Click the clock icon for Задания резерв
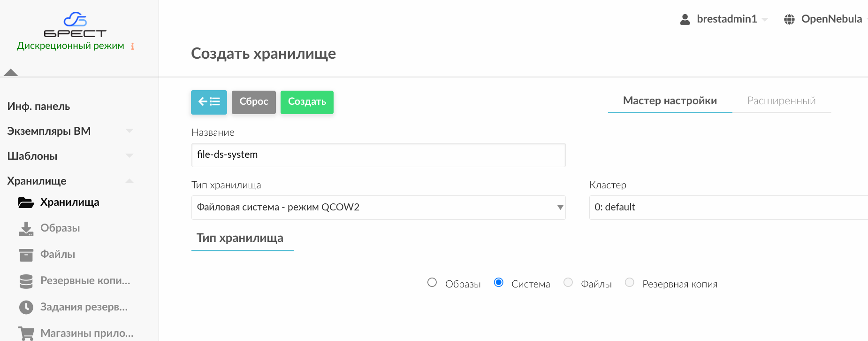 click(x=26, y=307)
